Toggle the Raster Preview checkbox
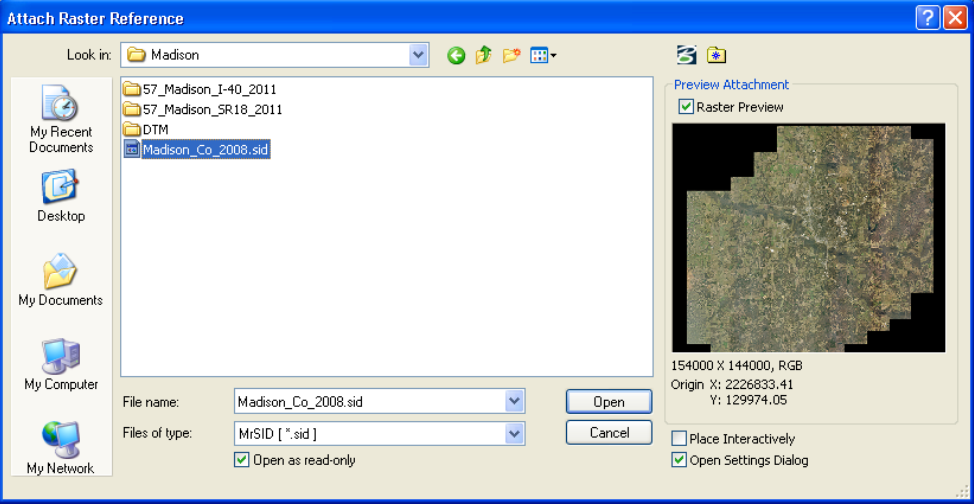Screen dimensions: 974x504 [686, 107]
